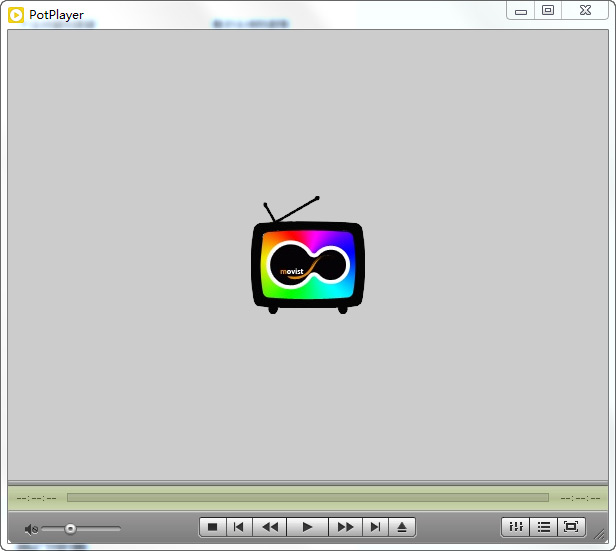Maximize the PotPlayer window
The width and height of the screenshot is (616, 551).
pyautogui.click(x=548, y=10)
